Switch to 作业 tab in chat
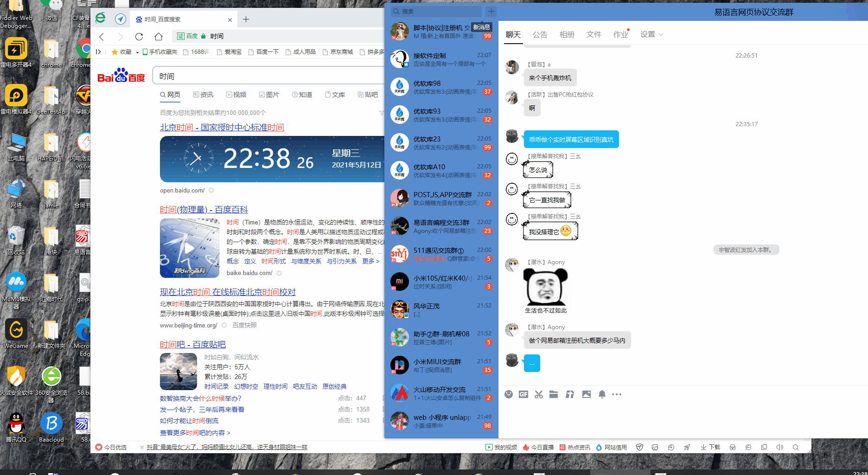Screen dimensions: 868x475 pos(620,34)
